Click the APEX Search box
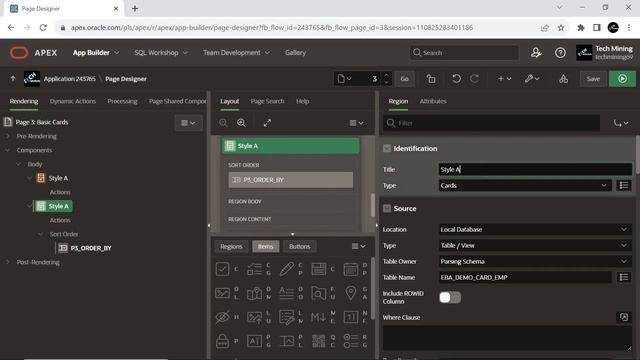This screenshot has width=640, height=360. 464,53
